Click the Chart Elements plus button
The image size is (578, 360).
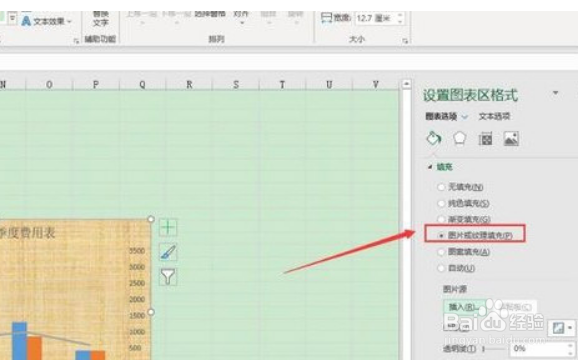click(x=168, y=227)
